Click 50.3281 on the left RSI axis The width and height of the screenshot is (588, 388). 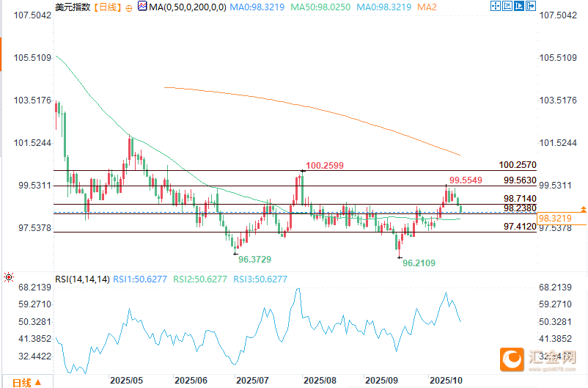35,322
